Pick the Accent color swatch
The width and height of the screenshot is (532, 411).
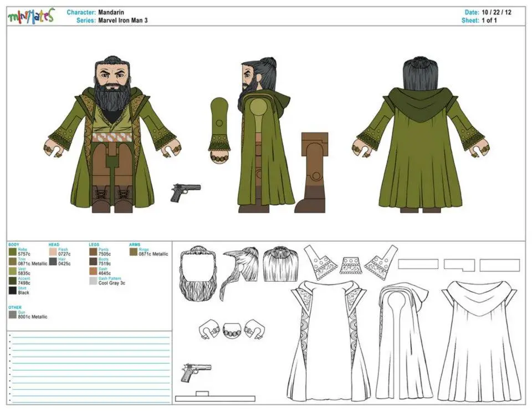tap(13, 281)
